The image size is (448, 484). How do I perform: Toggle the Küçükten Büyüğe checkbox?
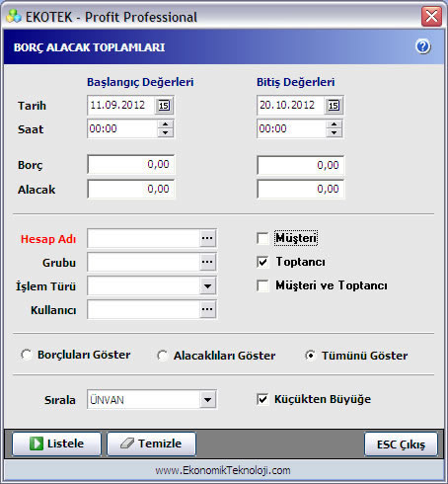[x=262, y=399]
